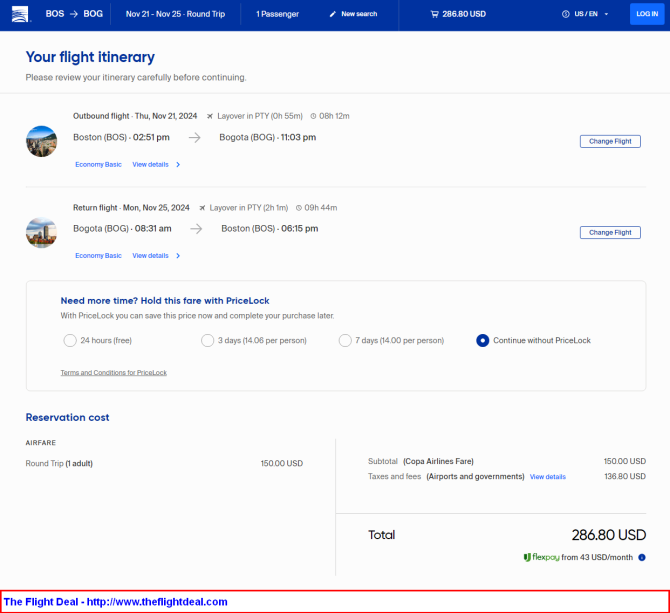Screen dimensions: 670x613
Task: Select Continue without PriceLock
Action: click(x=482, y=340)
